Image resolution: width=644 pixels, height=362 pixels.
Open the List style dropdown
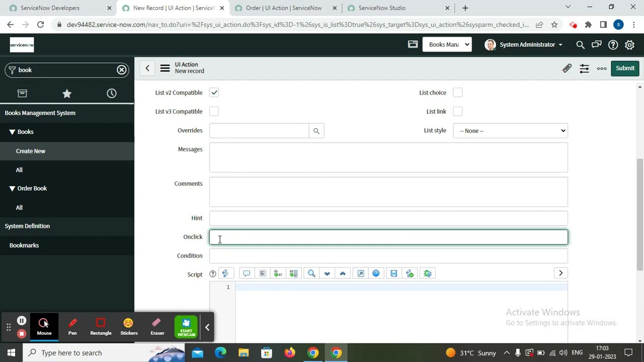[510, 131]
